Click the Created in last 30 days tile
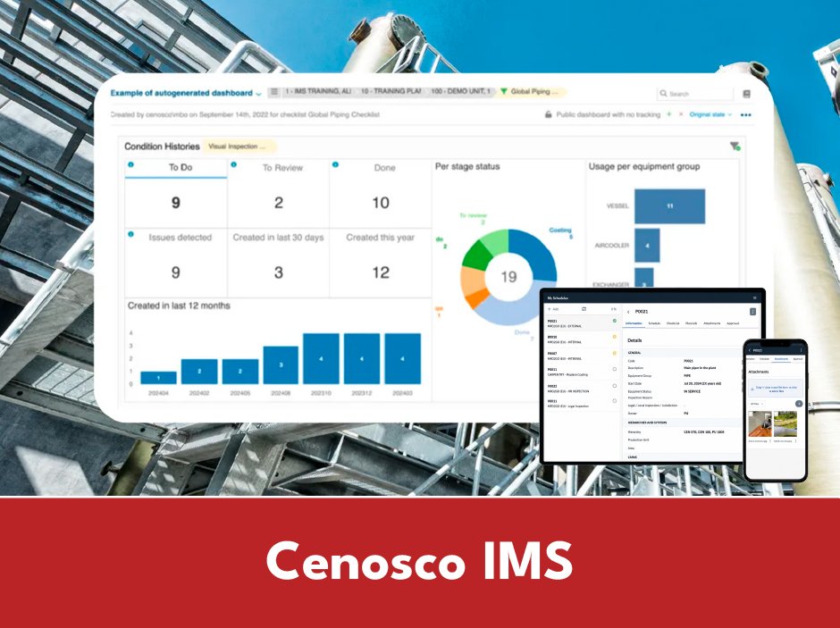 pos(279,263)
